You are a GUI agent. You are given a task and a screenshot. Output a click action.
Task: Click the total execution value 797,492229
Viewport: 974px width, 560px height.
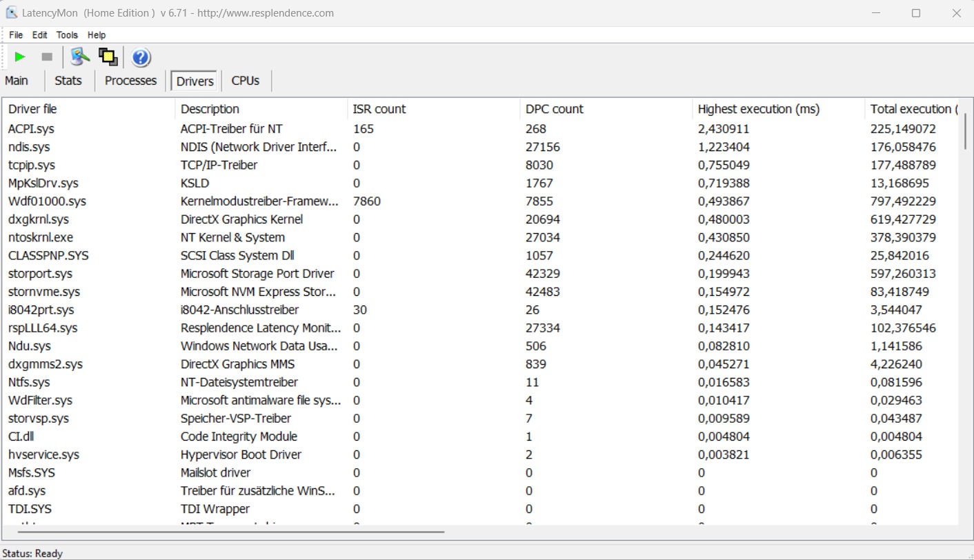[903, 201]
